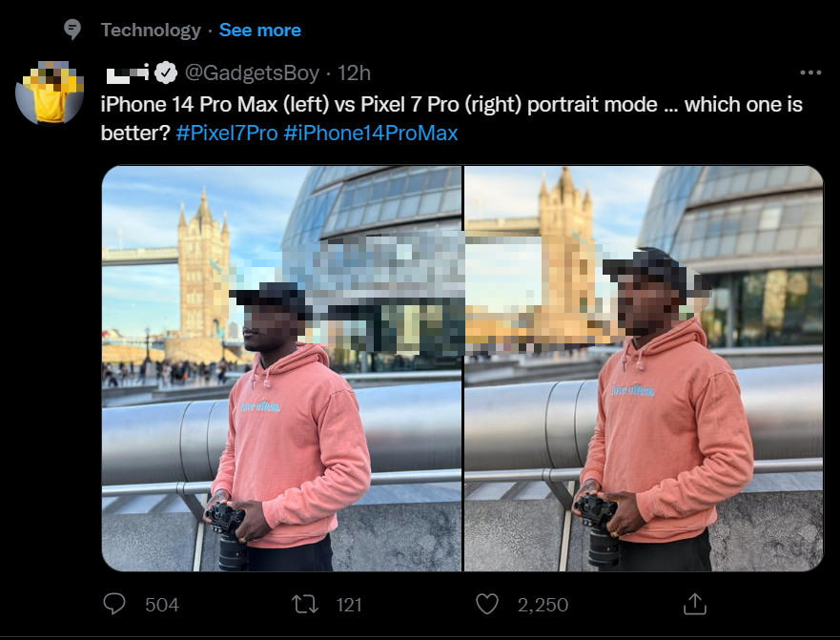This screenshot has width=840, height=640.
Task: Like the tweet with the heart icon
Action: click(487, 604)
